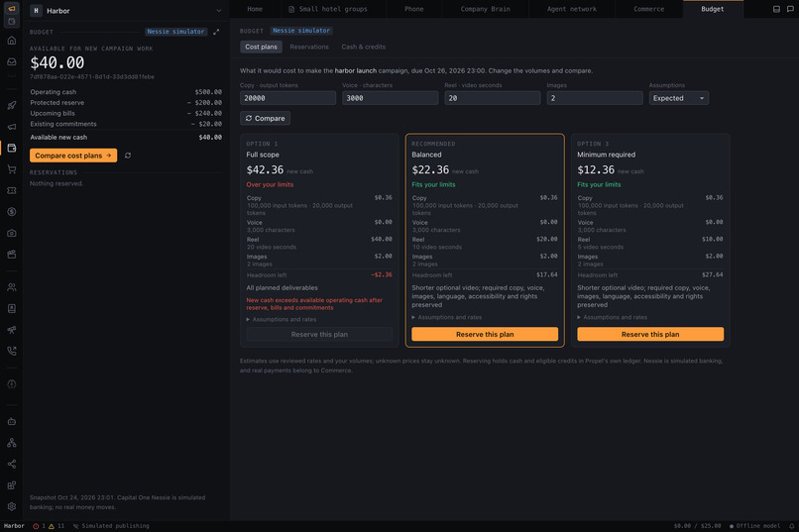Image resolution: width=799 pixels, height=532 pixels.
Task: Click the Nessie simulator badge in side panel
Action: tap(175, 32)
